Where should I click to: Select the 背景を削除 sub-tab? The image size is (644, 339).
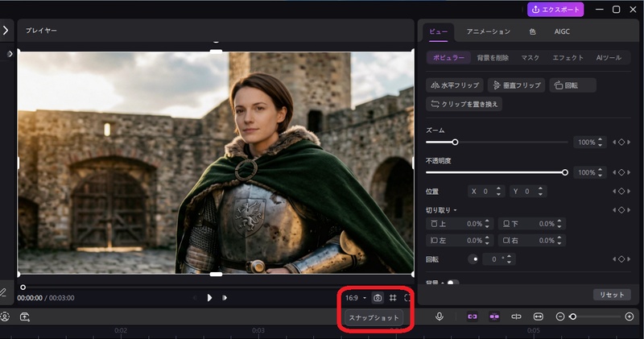click(x=493, y=58)
